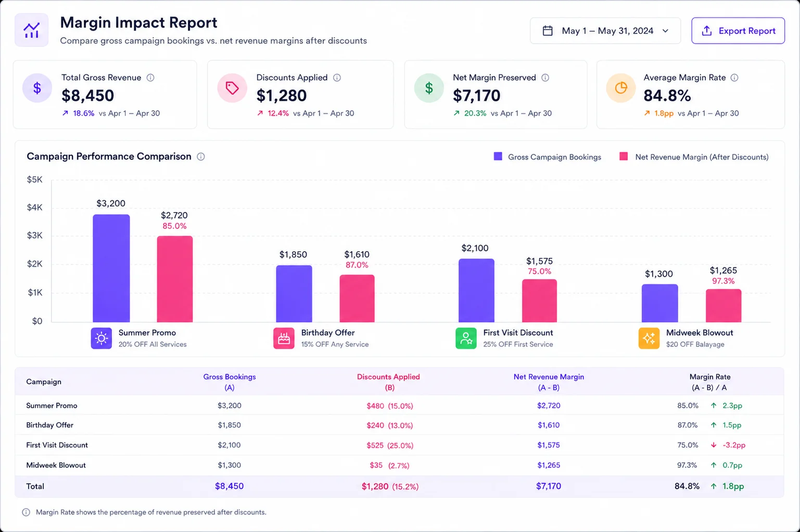Click the green up arrow in the Total row
The height and width of the screenshot is (532, 800).
point(714,486)
